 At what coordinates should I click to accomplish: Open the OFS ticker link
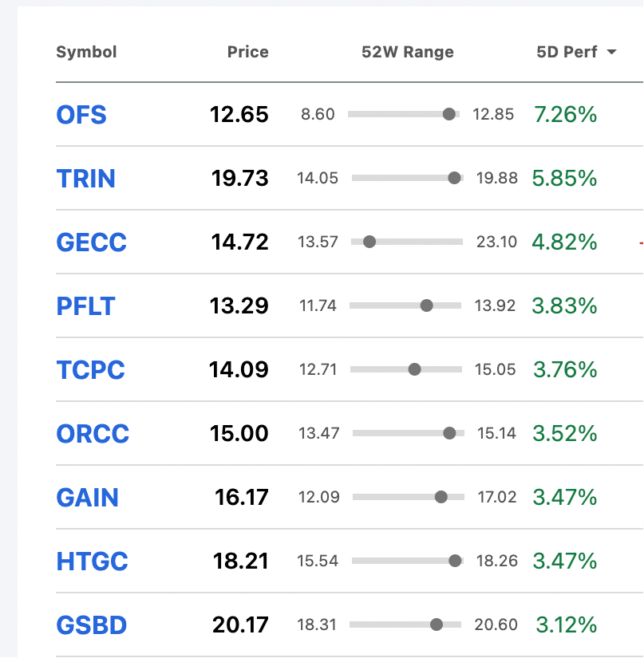click(x=81, y=115)
